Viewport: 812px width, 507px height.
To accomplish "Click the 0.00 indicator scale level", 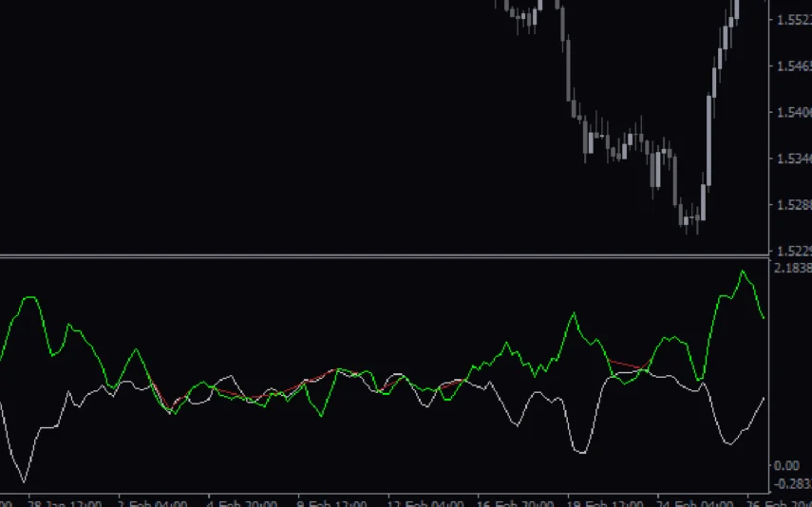I will (x=786, y=465).
